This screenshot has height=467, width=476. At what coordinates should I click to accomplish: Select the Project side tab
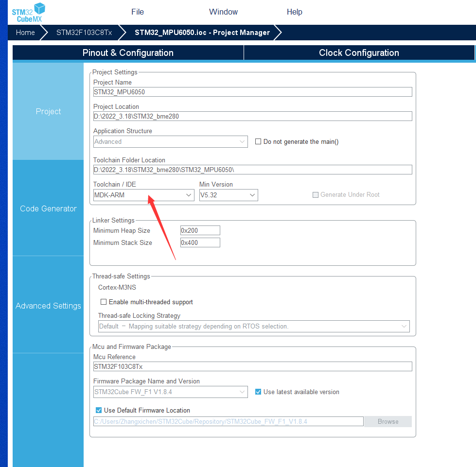tap(48, 111)
